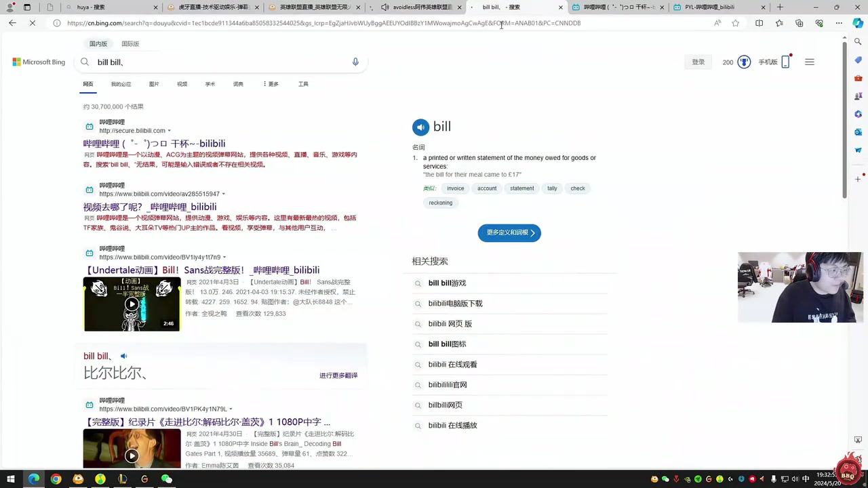Open 视频 search tab
Screen dimensions: 868x488
tap(182, 84)
